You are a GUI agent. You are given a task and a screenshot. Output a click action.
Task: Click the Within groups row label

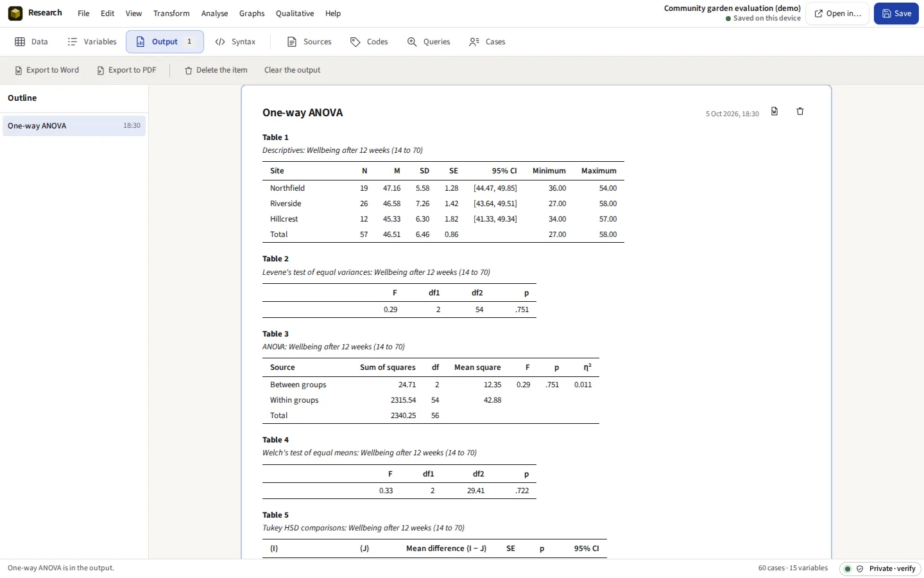(295, 400)
